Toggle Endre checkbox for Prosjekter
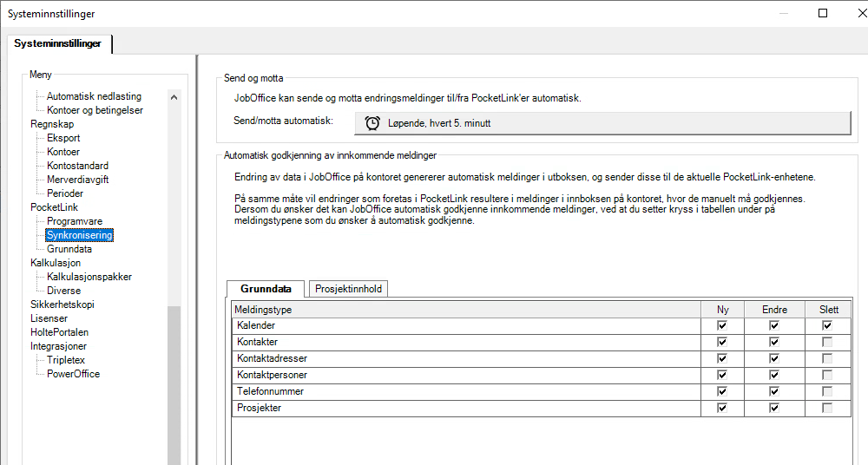This screenshot has height=465, width=868. tap(774, 408)
